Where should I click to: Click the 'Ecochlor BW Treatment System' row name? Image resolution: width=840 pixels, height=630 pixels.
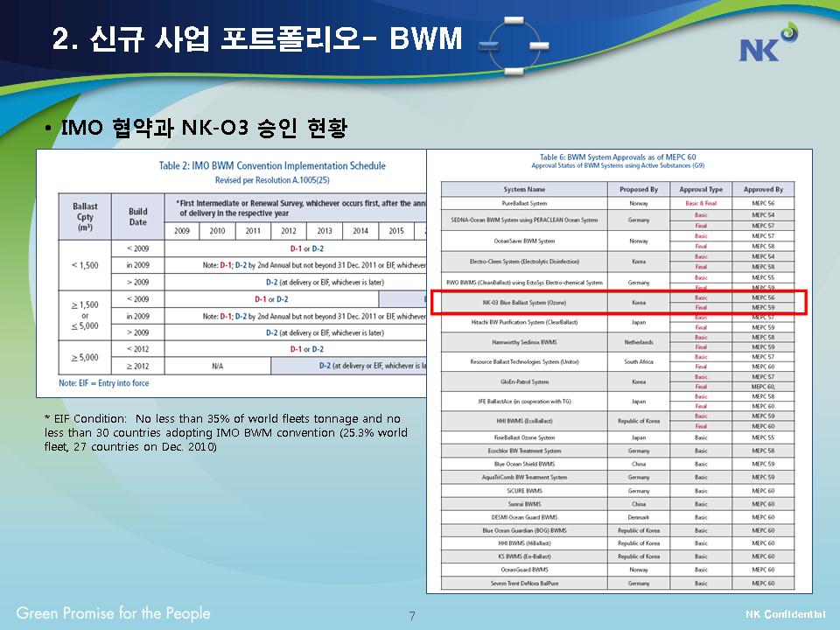(x=524, y=451)
